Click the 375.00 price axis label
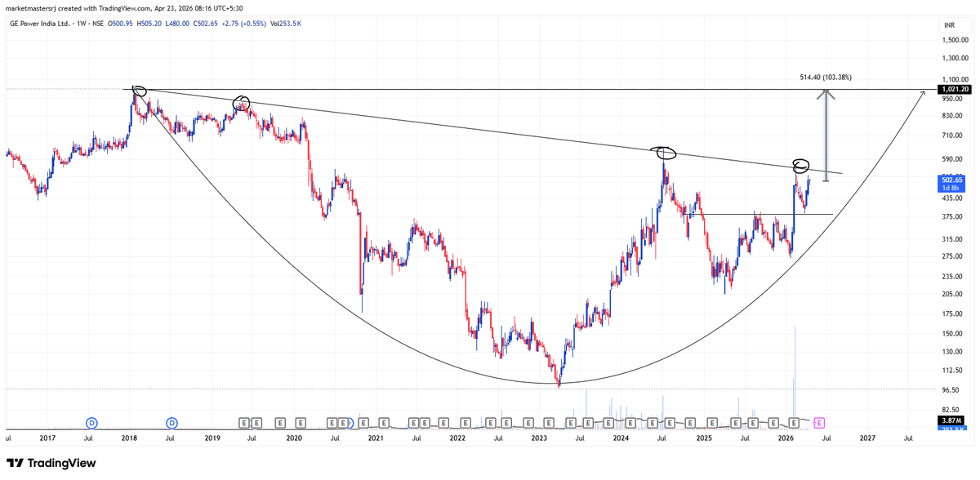Viewport: 980px width, 480px height. pos(951,216)
